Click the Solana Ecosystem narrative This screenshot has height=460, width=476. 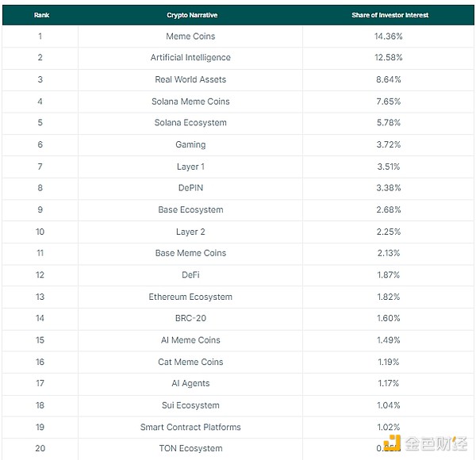tap(190, 123)
